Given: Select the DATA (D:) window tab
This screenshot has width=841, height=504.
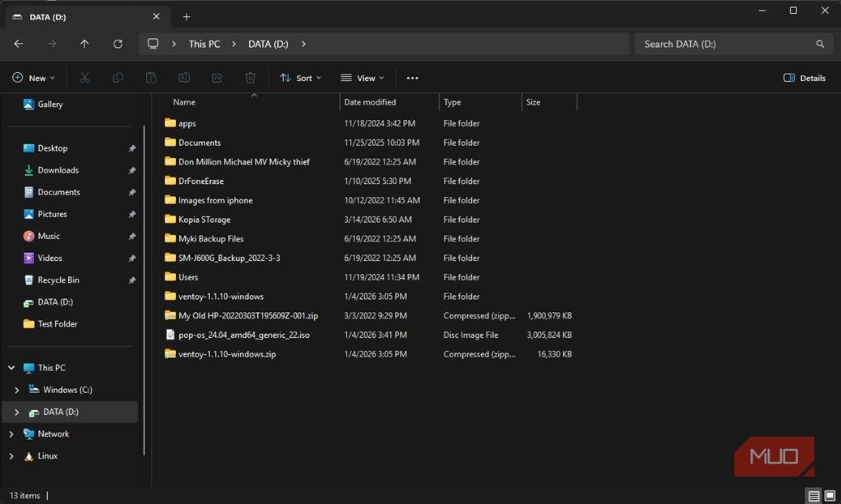Looking at the screenshot, I should (88, 17).
